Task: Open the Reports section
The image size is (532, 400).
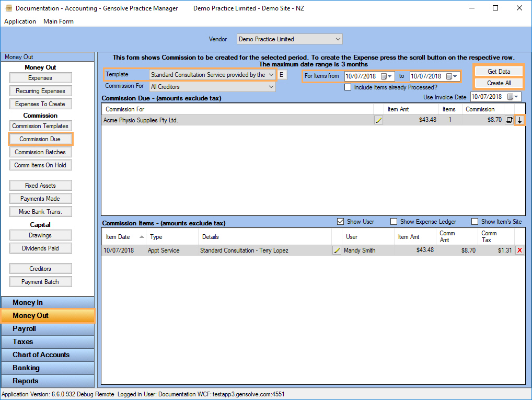Action: [48, 381]
